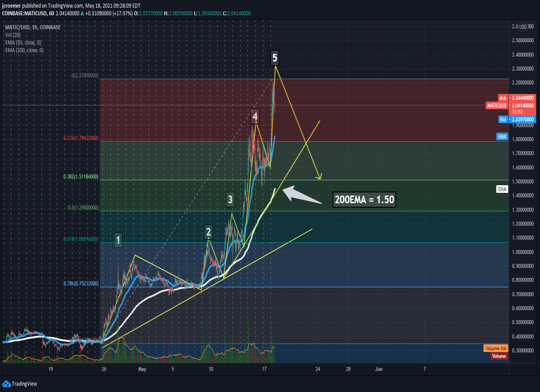
Task: Click the white EMA axis label
Action: click(502, 189)
